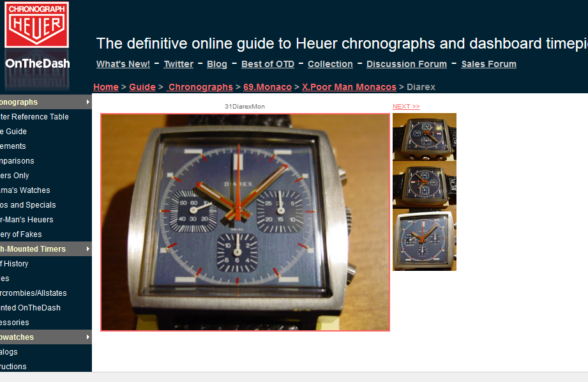
Task: Expand the Stopwatches sidebar arrow
Action: pos(87,337)
